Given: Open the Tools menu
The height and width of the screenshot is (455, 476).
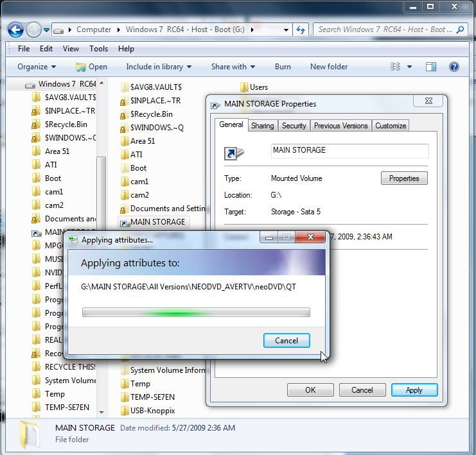Looking at the screenshot, I should [x=98, y=49].
